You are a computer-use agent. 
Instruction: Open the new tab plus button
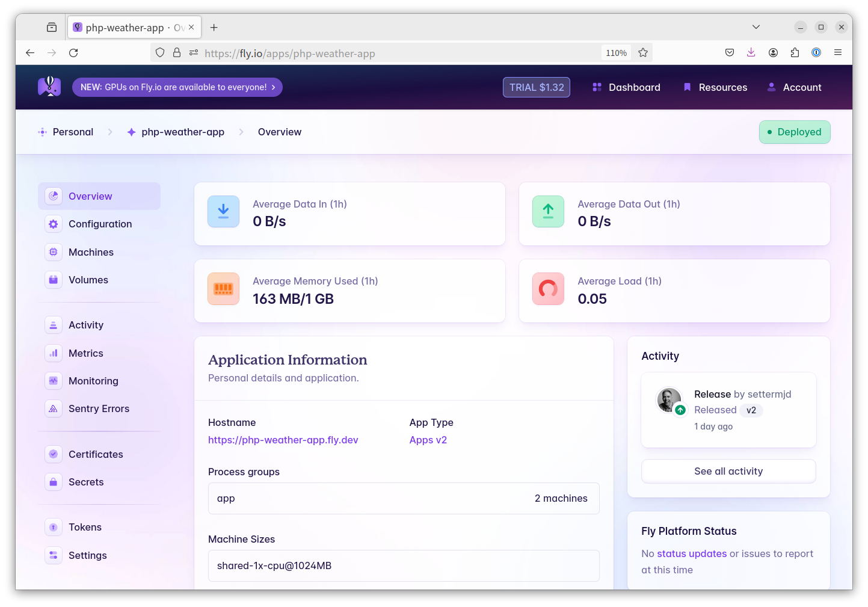click(x=214, y=28)
